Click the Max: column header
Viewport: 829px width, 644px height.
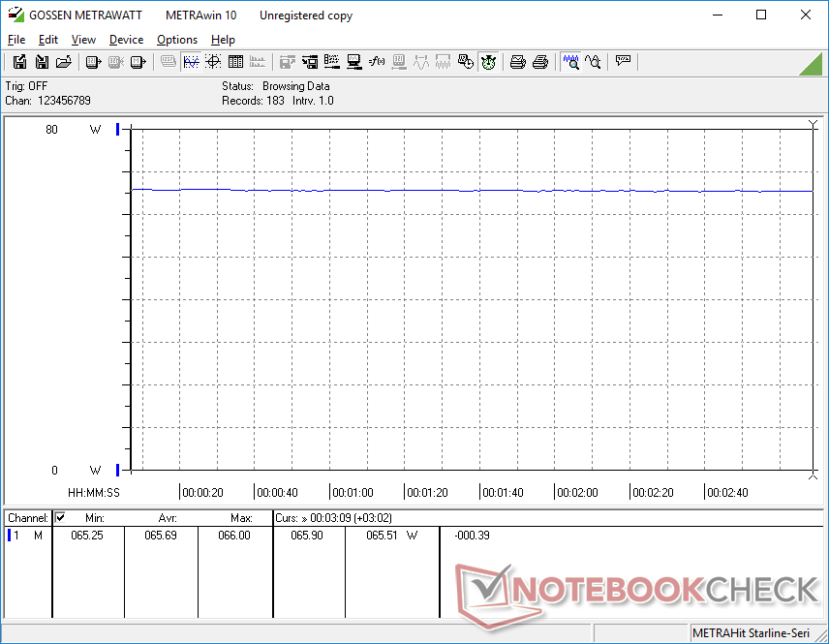point(241,518)
